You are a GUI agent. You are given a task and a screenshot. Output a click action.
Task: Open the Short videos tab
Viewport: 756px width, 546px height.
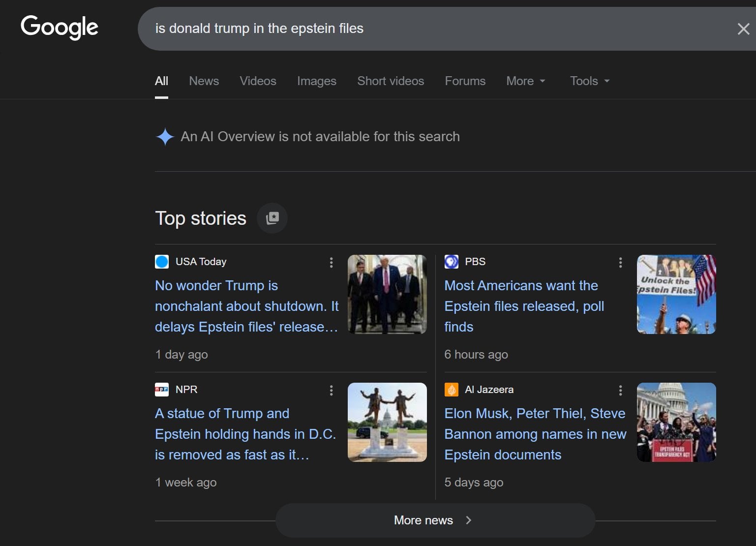point(391,81)
